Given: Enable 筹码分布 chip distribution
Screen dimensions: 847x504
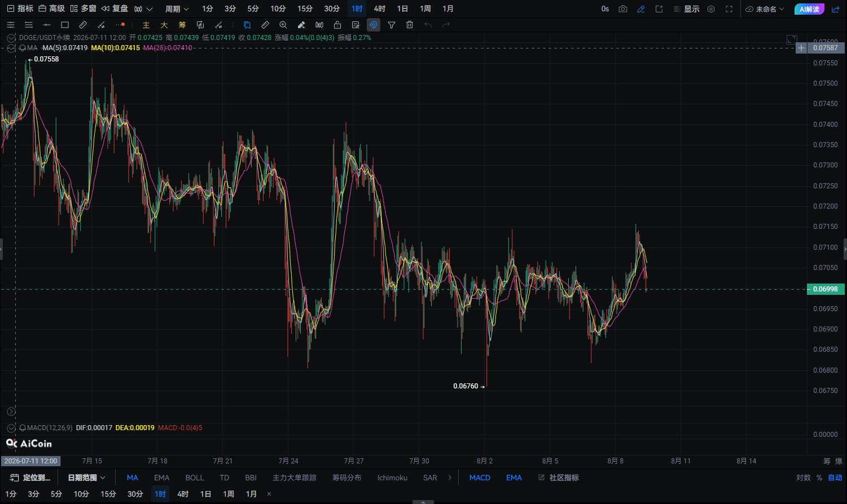Looking at the screenshot, I should point(346,478).
